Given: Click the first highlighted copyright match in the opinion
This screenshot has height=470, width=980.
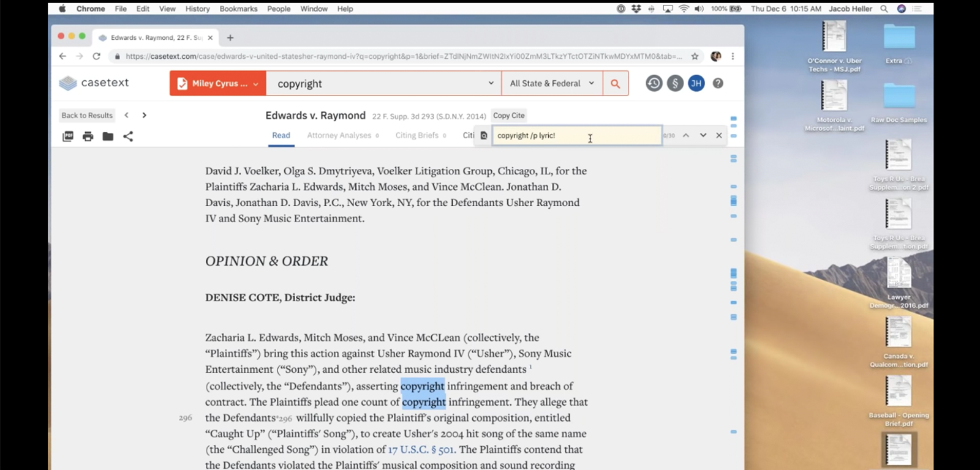Looking at the screenshot, I should pos(423,386).
